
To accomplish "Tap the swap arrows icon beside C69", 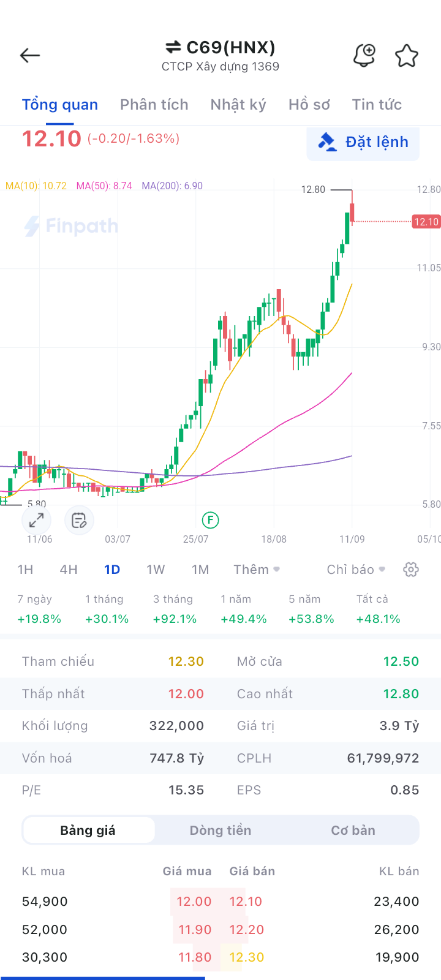I will point(173,47).
